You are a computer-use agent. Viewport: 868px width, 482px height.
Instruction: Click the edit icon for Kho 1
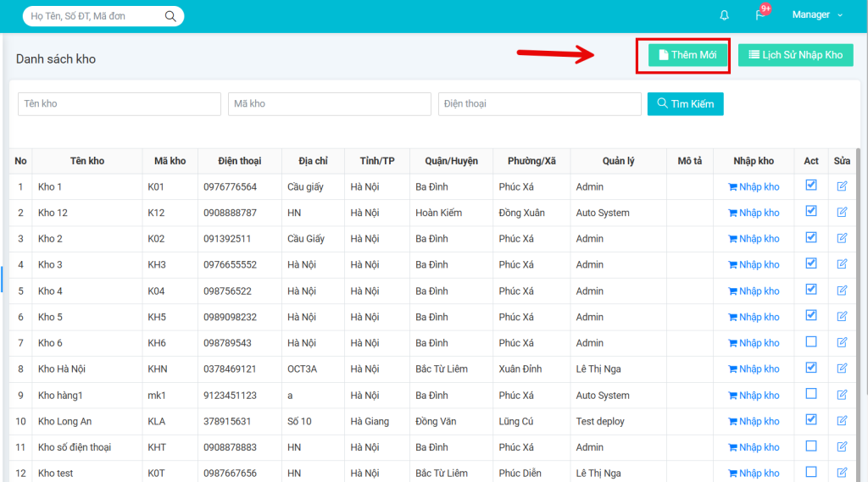tap(842, 186)
